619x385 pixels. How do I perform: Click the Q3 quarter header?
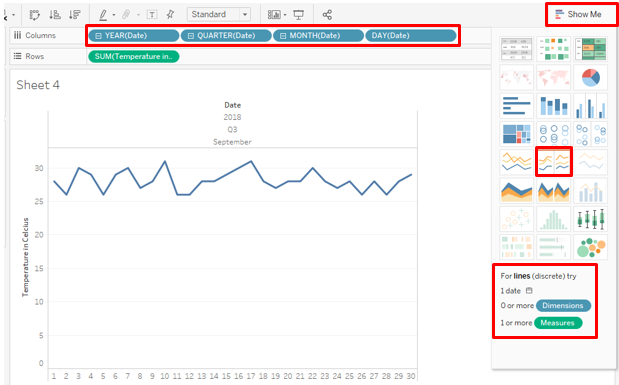[232, 130]
